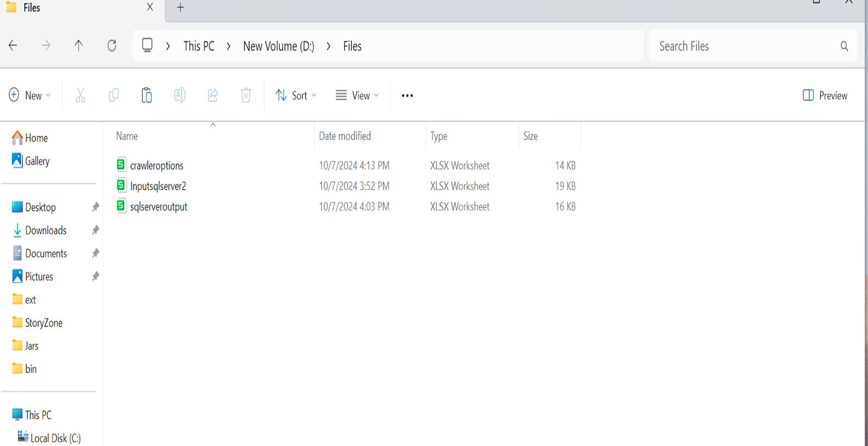The image size is (868, 446).
Task: Click the Inputsqlserver2 spreadsheet file icon
Action: (x=122, y=185)
